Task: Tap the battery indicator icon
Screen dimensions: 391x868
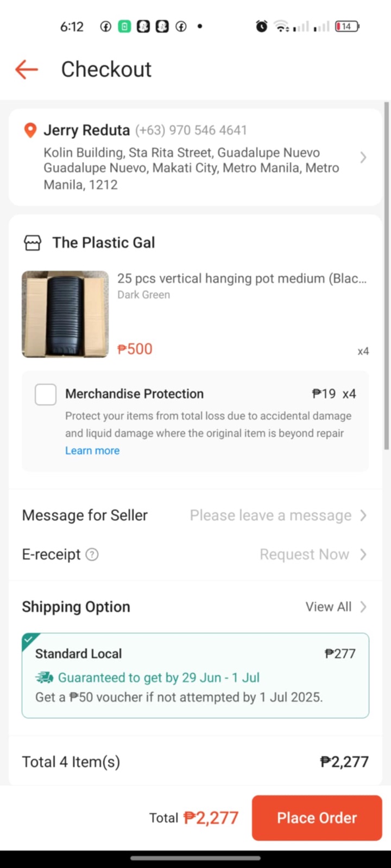Action: pos(346,26)
